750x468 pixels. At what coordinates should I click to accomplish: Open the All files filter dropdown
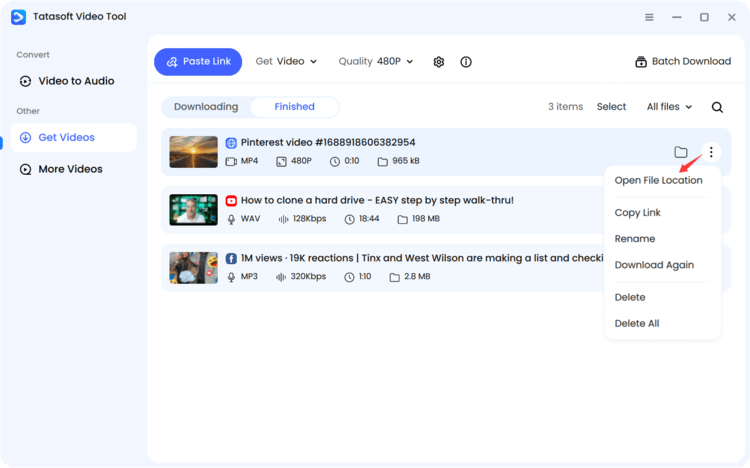pos(669,107)
